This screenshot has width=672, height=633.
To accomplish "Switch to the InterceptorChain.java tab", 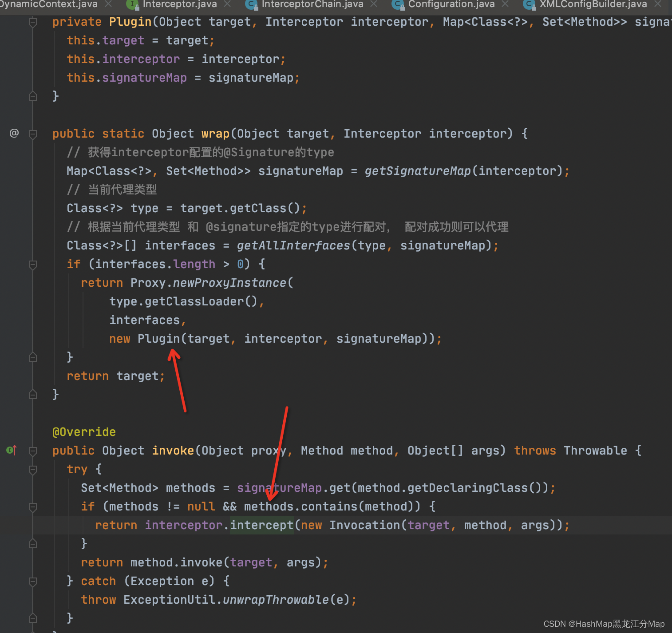I will [312, 4].
